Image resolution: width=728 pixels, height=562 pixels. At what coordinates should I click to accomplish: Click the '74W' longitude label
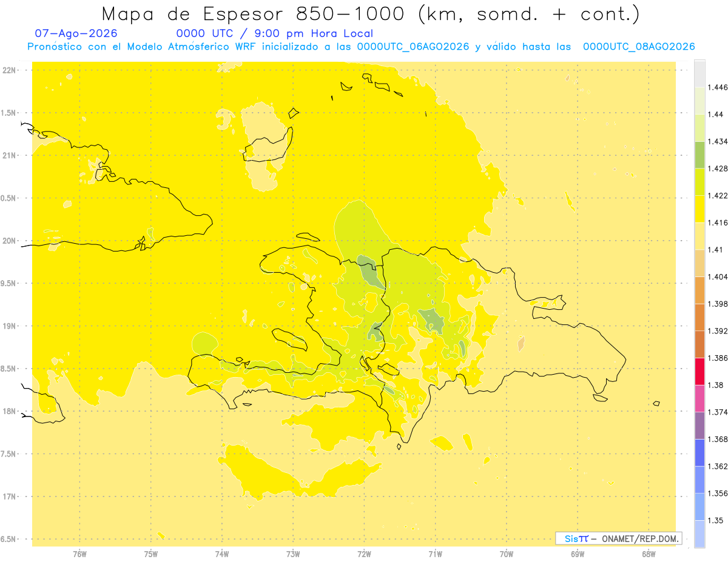[x=221, y=554]
